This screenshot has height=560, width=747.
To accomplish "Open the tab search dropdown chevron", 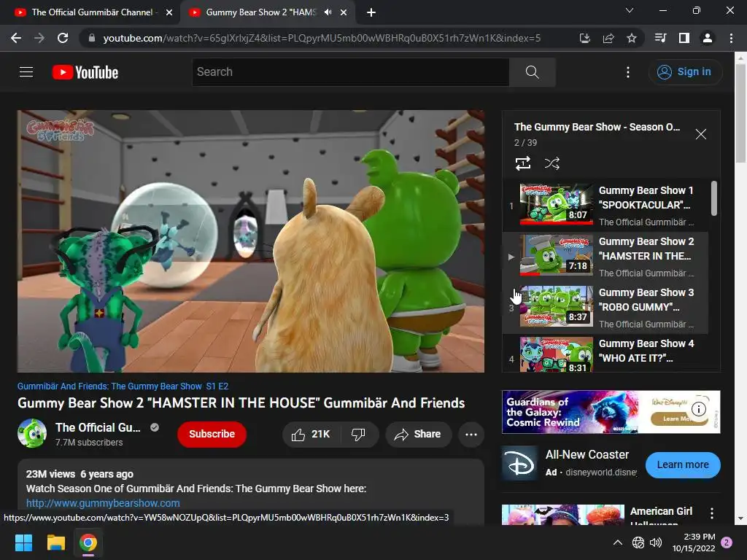I will (x=630, y=10).
